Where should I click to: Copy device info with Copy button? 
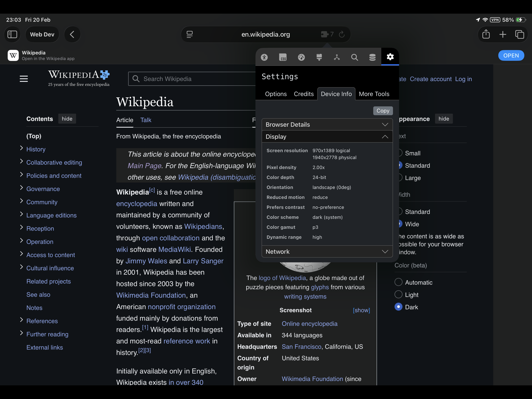click(383, 111)
